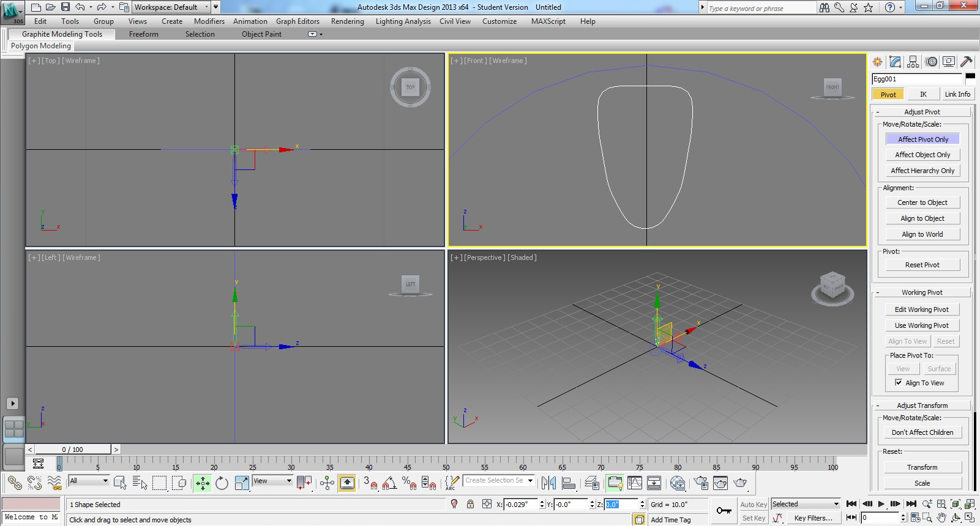Click the Reset Pivot button
Image resolution: width=980 pixels, height=526 pixels.
922,265
